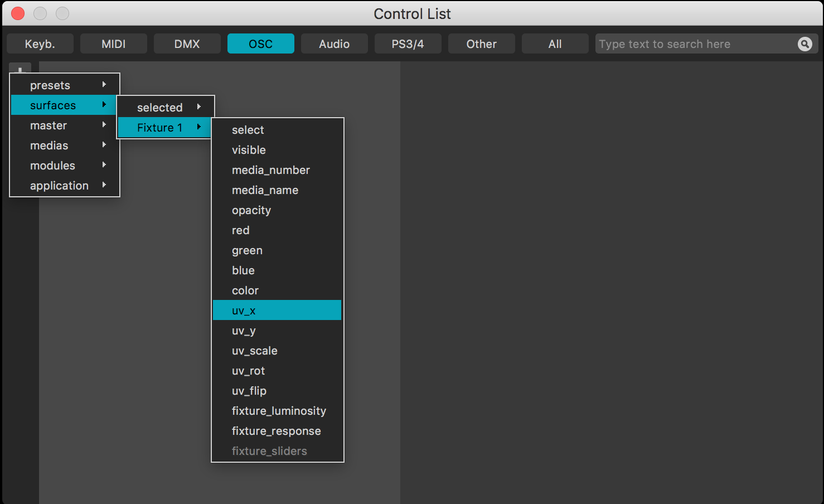Expand the application submenu
824x504 pixels.
tap(65, 186)
